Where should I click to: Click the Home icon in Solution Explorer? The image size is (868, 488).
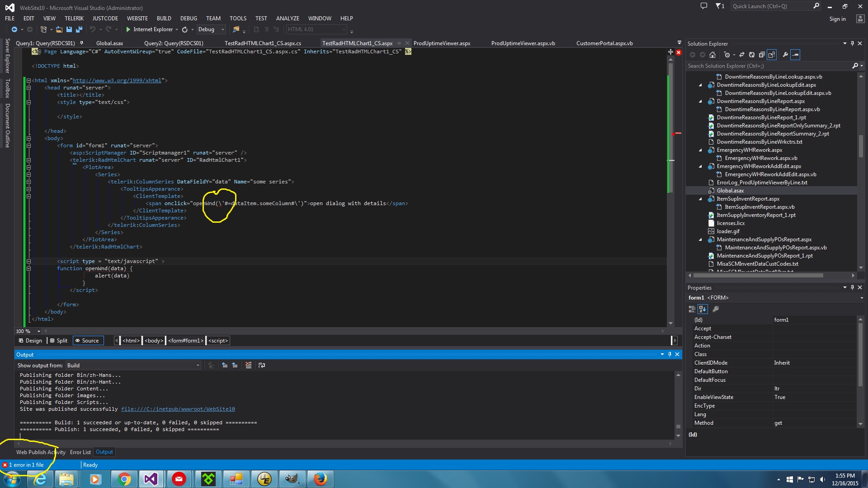click(712, 55)
